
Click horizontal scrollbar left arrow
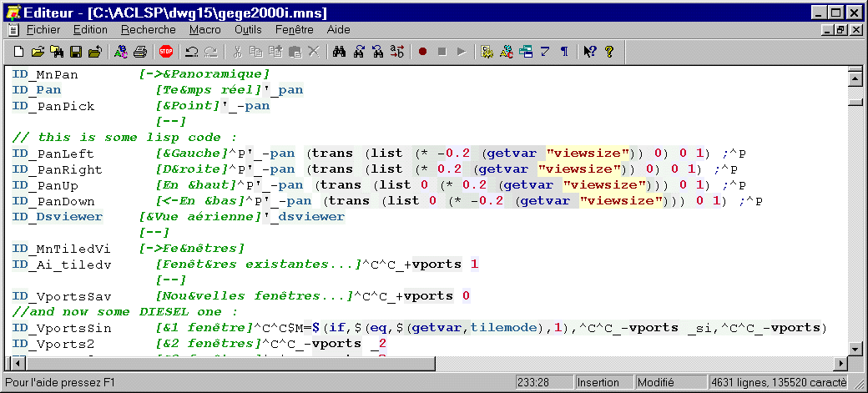click(18, 364)
